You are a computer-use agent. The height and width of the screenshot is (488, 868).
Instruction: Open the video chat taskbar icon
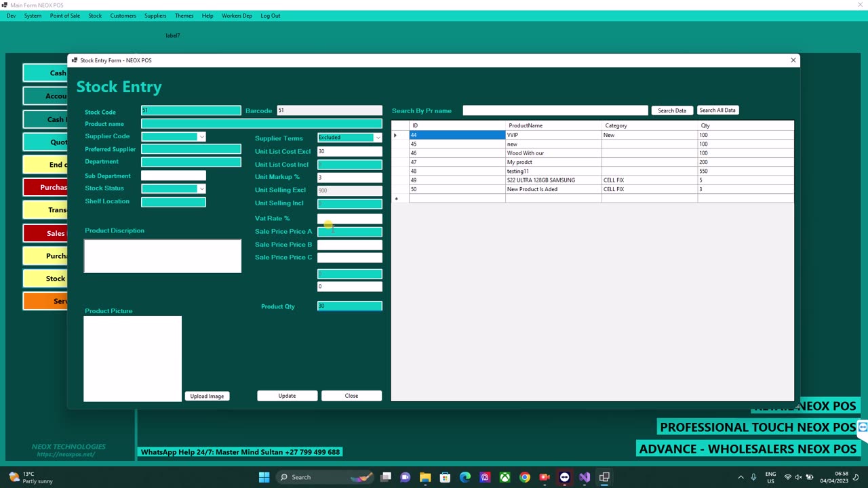(x=406, y=477)
